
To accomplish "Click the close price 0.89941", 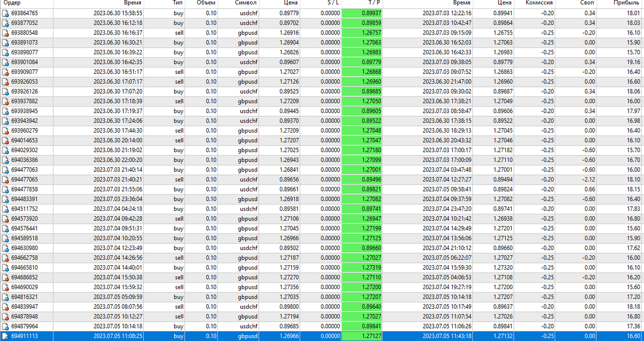I will click(x=502, y=13).
